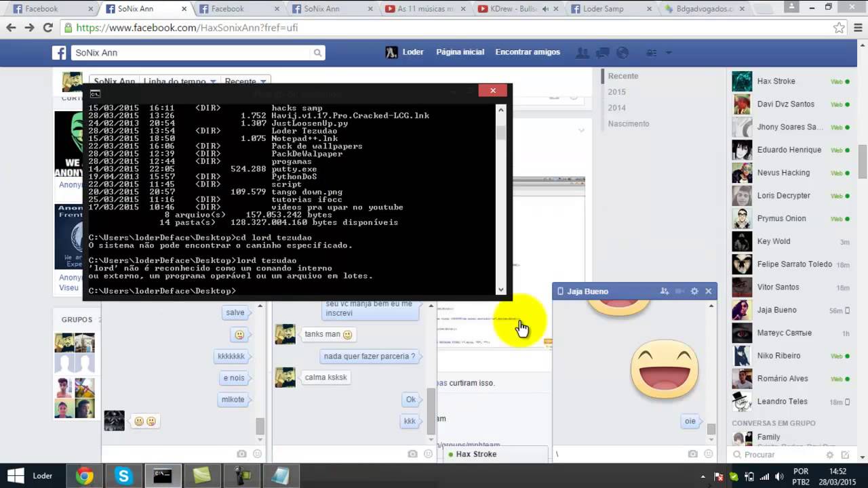Viewport: 868px width, 488px height.
Task: Click the 'tanks man' chat message
Action: pos(328,334)
